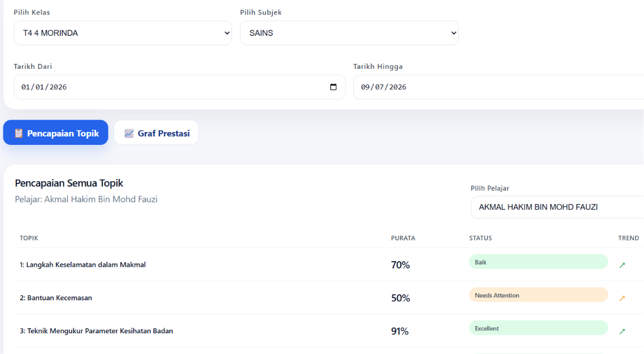This screenshot has width=644, height=354.
Task: Click the clipboard icon on Pencapaian Topik
Action: [18, 134]
